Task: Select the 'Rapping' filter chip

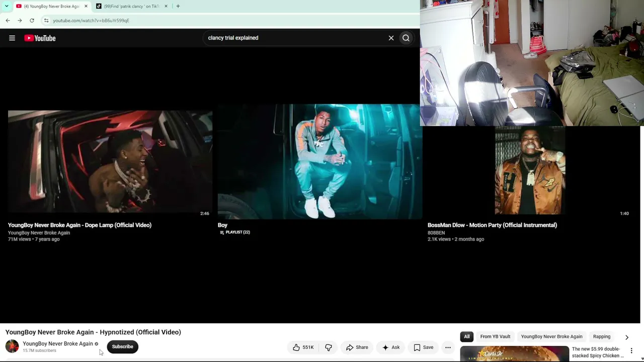Action: click(602, 337)
